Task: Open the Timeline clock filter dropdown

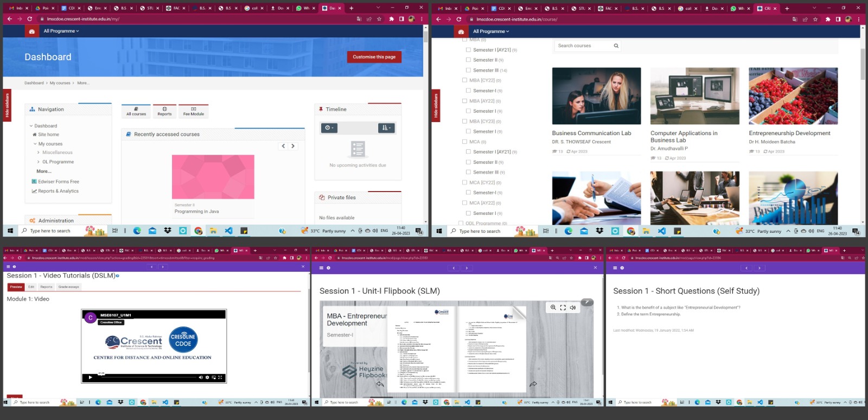Action: pyautogui.click(x=329, y=128)
